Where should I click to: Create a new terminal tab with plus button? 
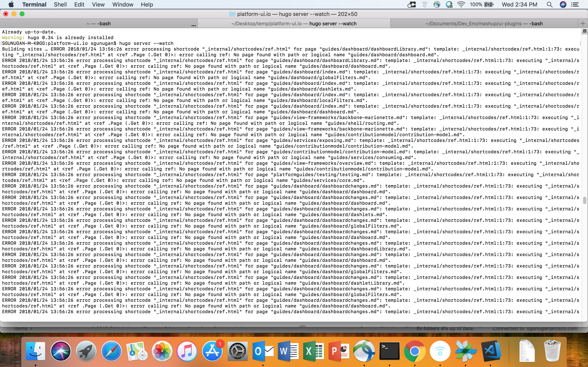pyautogui.click(x=583, y=23)
